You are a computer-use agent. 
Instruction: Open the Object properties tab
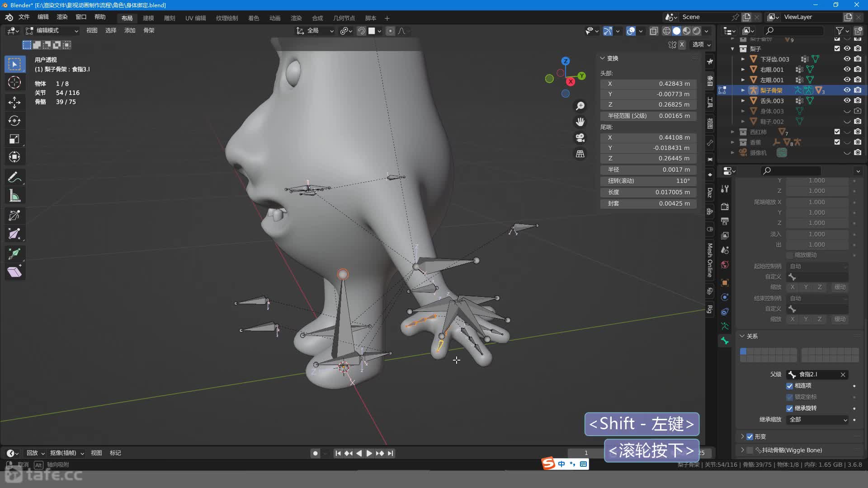click(725, 282)
